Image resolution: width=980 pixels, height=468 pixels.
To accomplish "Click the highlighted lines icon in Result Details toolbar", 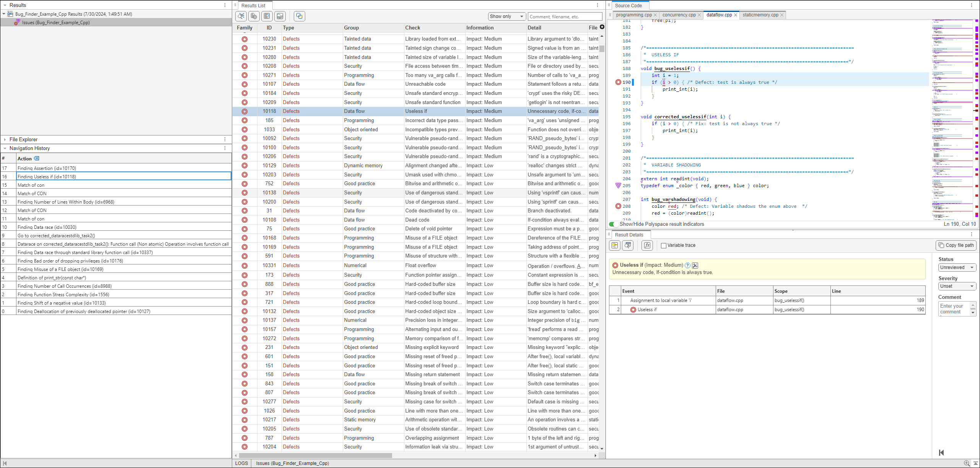I will pos(615,245).
